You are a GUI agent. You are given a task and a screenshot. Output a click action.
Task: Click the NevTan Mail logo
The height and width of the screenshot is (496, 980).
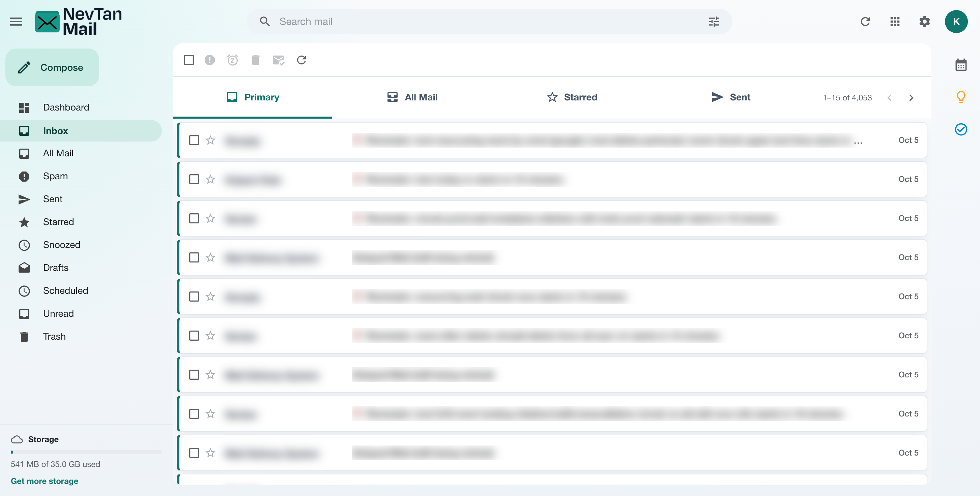pyautogui.click(x=78, y=22)
